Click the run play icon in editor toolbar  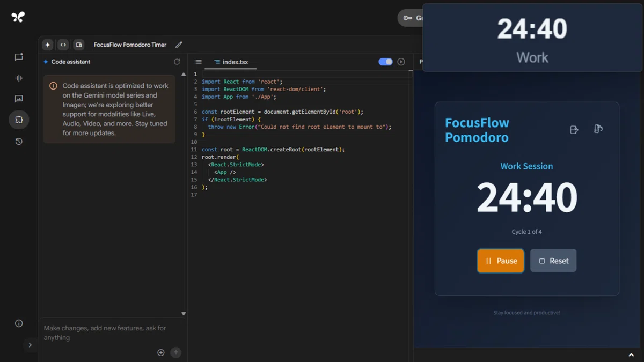[401, 62]
